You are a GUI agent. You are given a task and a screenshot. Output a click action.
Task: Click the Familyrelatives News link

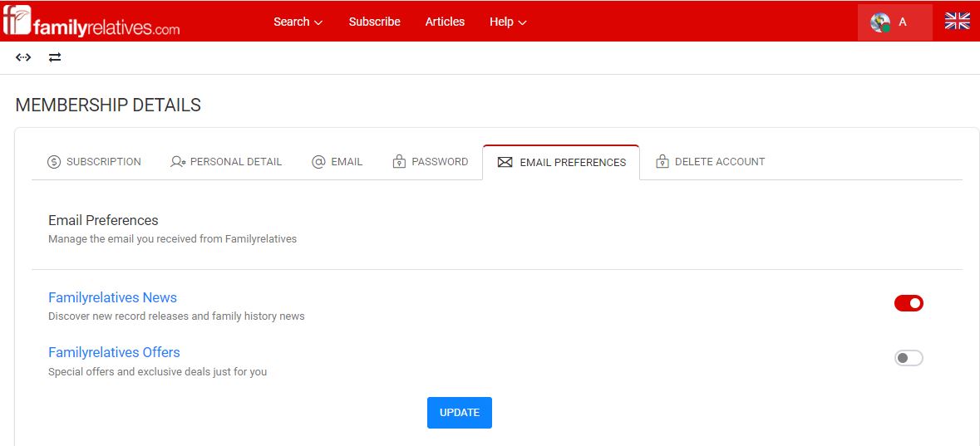(112, 297)
